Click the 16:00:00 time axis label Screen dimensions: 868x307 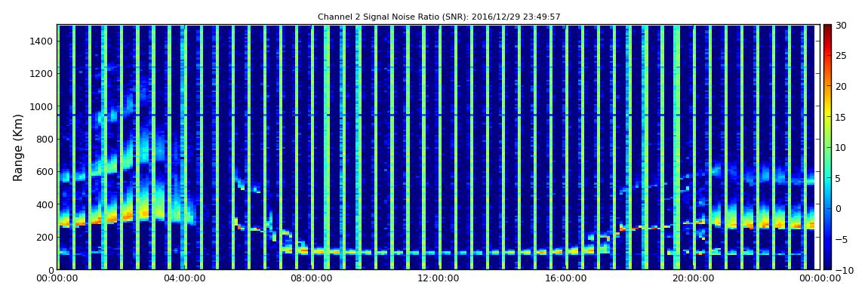[x=566, y=279]
